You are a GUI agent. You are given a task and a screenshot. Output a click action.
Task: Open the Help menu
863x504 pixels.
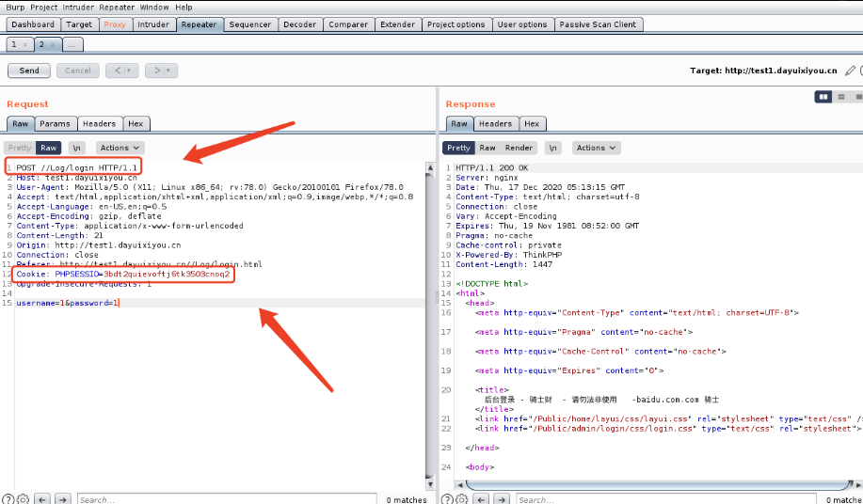pos(184,8)
